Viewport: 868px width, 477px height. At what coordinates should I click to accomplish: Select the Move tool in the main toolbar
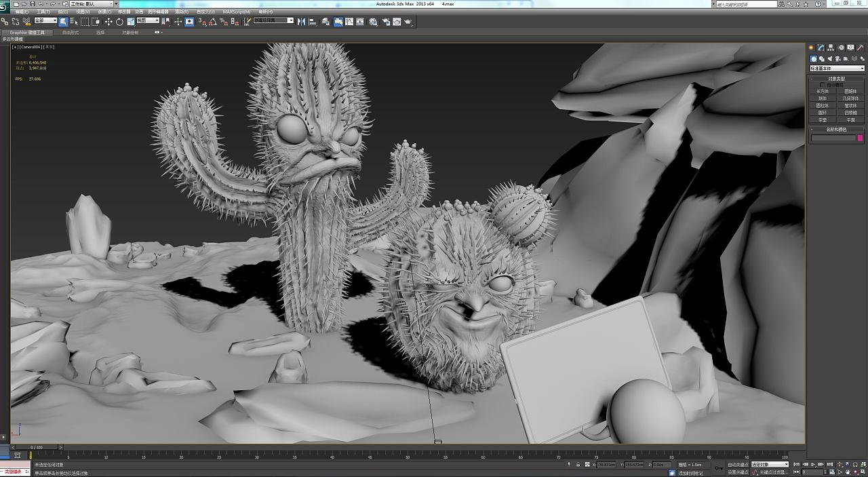tap(108, 22)
